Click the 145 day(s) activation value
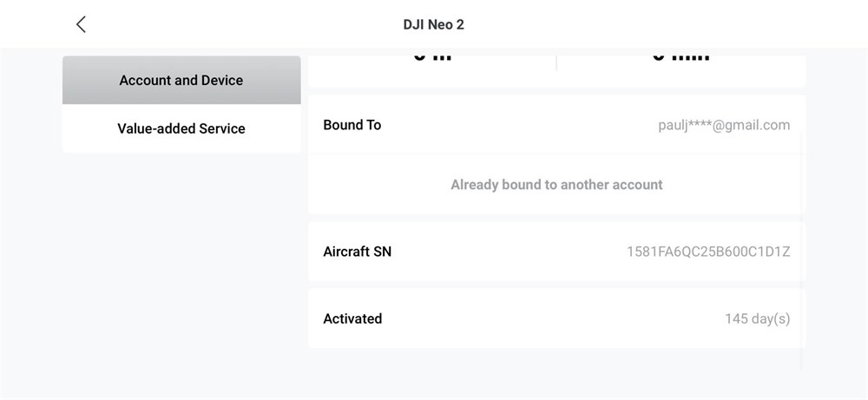The height and width of the screenshot is (400, 868). (757, 318)
